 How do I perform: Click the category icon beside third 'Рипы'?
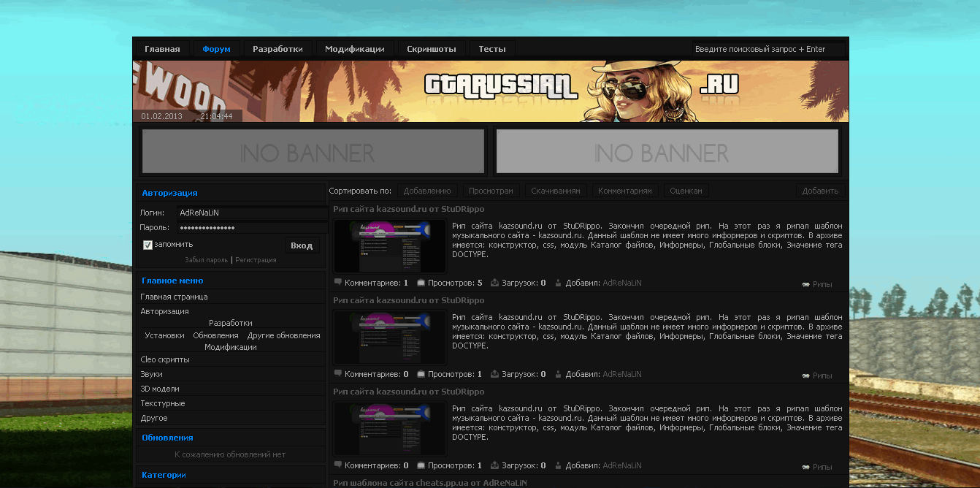pos(805,468)
